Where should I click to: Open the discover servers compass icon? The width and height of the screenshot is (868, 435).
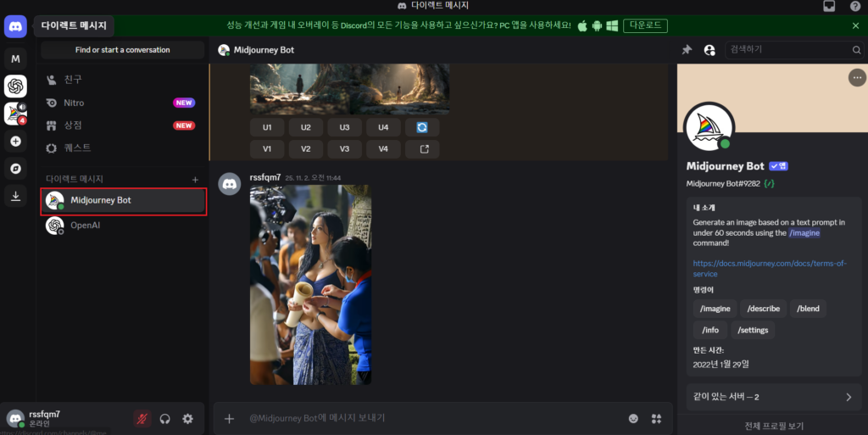point(15,168)
